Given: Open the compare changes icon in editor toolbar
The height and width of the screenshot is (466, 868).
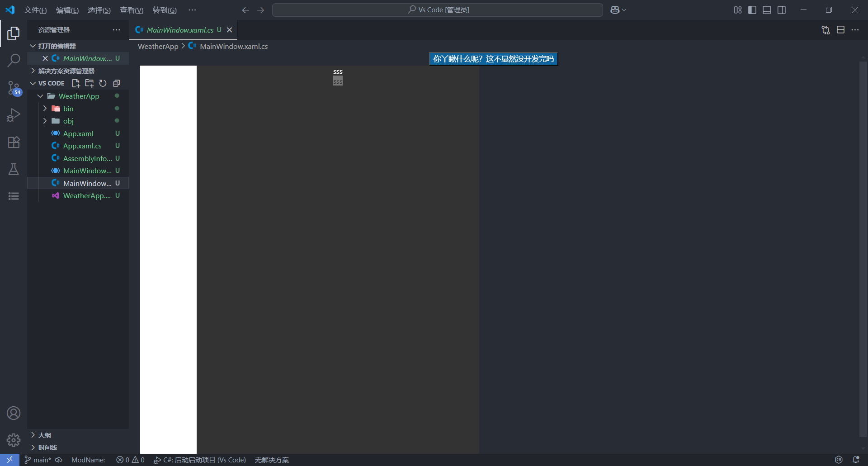Looking at the screenshot, I should [826, 30].
